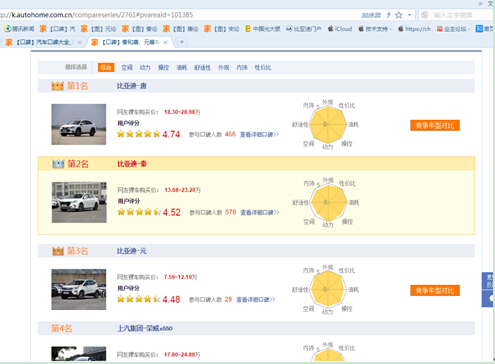
Task: Close the active 秦和唐、元等 tab
Action: [x=165, y=42]
